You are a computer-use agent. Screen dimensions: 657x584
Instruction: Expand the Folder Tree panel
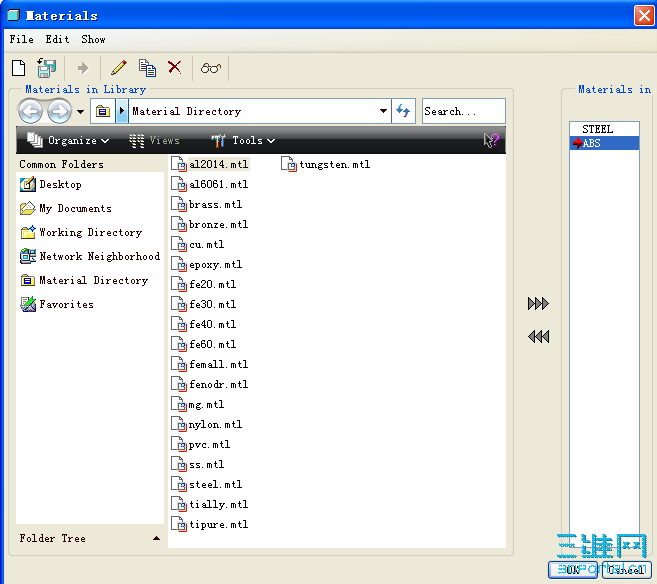156,538
